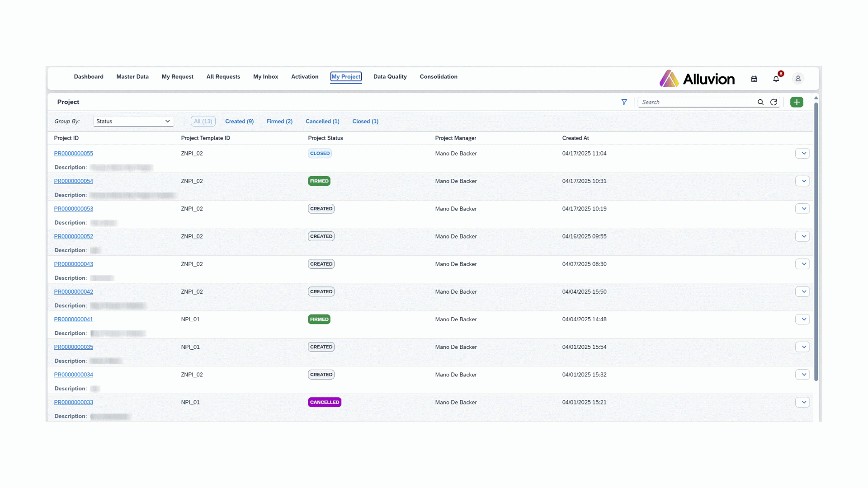Screen dimensions: 868x488
Task: Click the CANCELLED status badge
Action: [325, 402]
